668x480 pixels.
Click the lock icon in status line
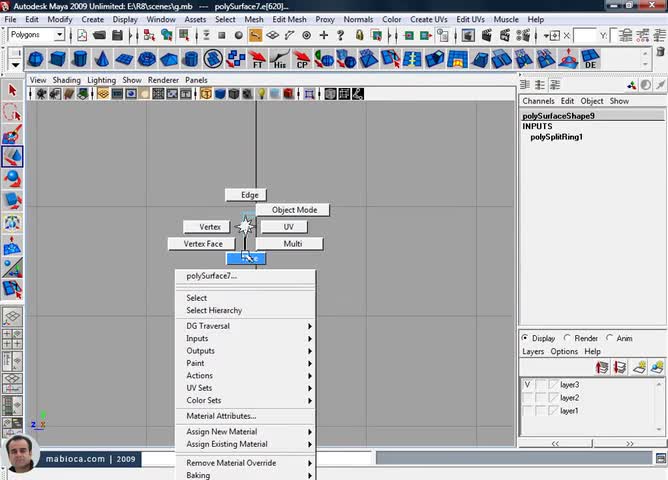(x=359, y=35)
